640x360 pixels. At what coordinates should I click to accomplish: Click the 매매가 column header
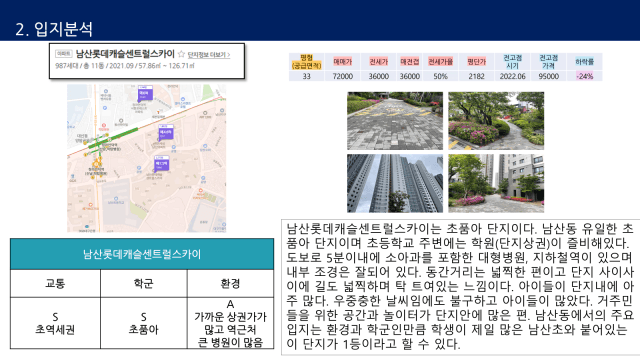coord(342,62)
